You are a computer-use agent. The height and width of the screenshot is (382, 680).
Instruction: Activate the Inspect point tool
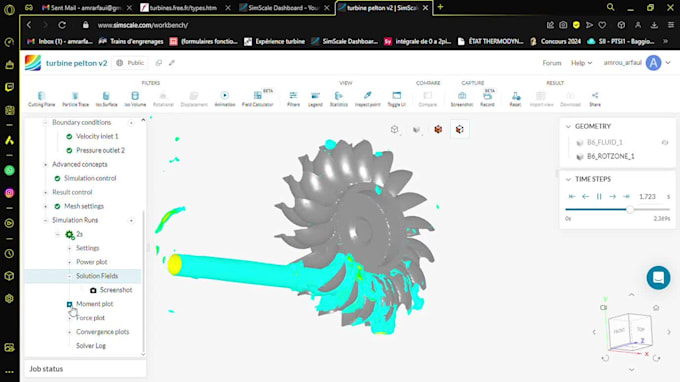(367, 99)
